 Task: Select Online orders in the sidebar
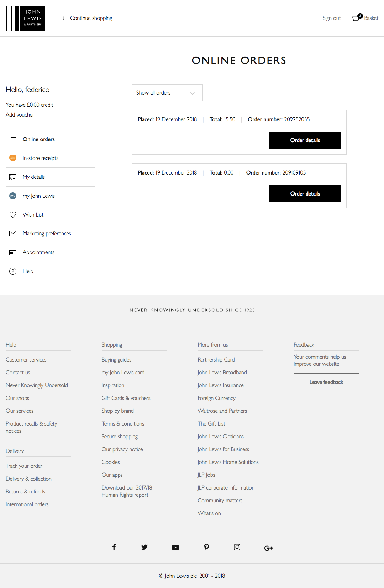(x=39, y=139)
